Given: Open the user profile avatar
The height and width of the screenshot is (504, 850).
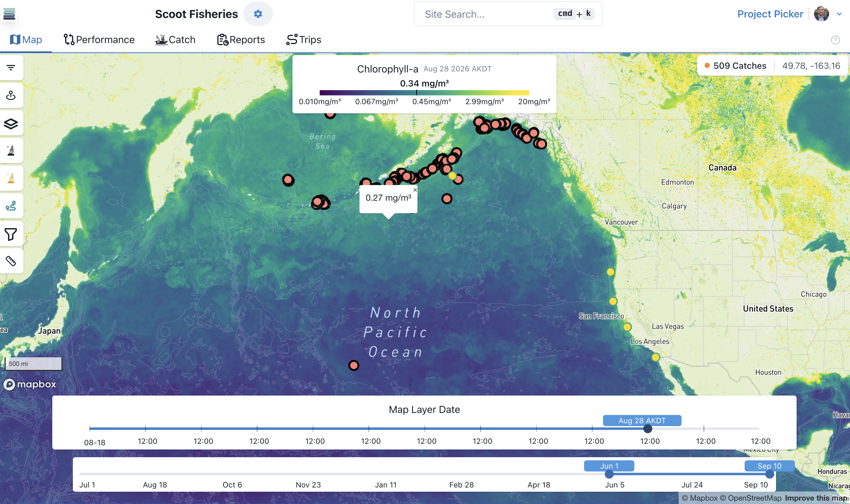Looking at the screenshot, I should [821, 14].
